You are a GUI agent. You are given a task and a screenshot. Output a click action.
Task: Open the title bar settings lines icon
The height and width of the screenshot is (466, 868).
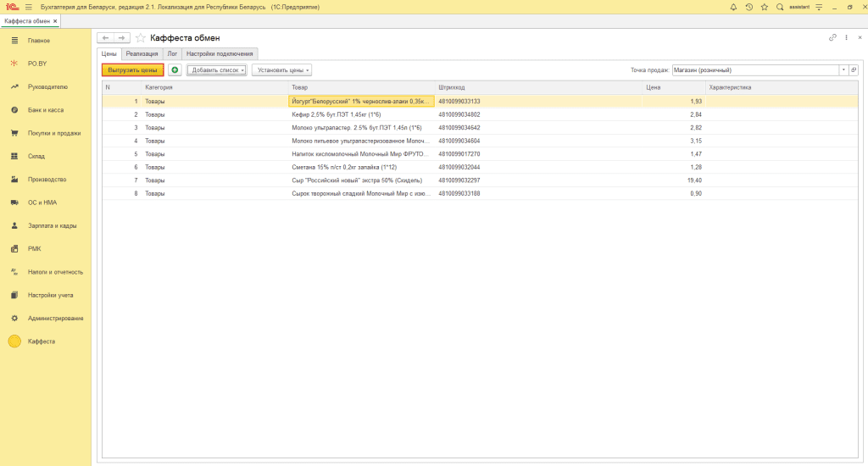[x=819, y=7]
